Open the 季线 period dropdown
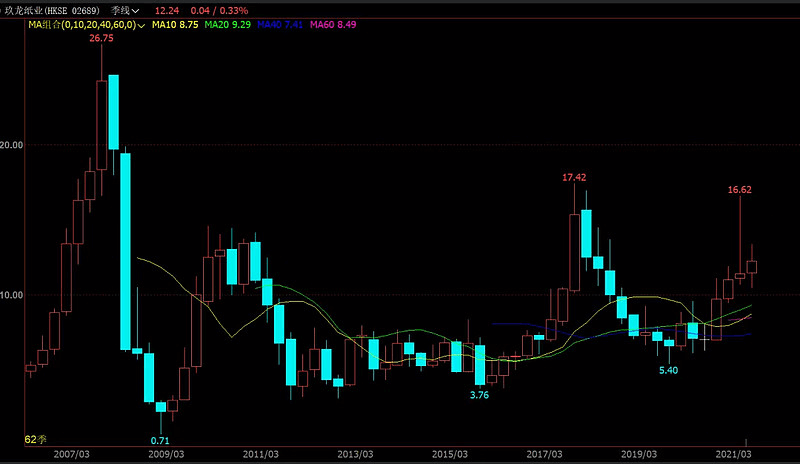800x464 pixels. pyautogui.click(x=125, y=10)
